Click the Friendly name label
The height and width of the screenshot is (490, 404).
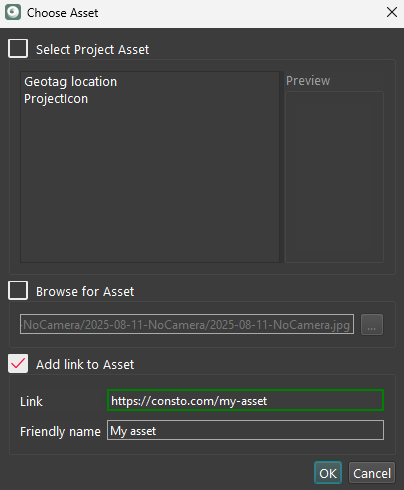click(60, 431)
